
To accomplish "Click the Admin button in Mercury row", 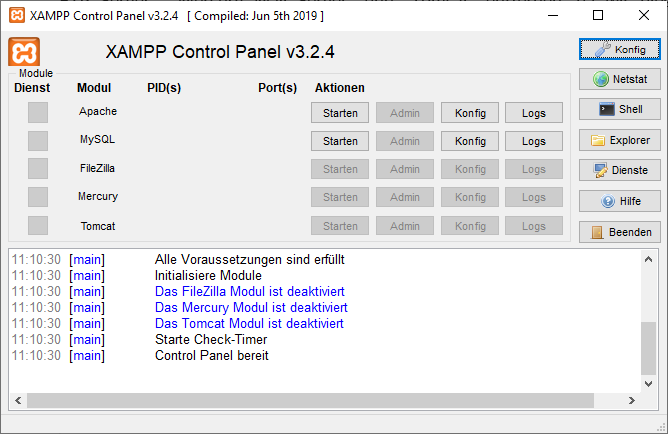I will (405, 197).
